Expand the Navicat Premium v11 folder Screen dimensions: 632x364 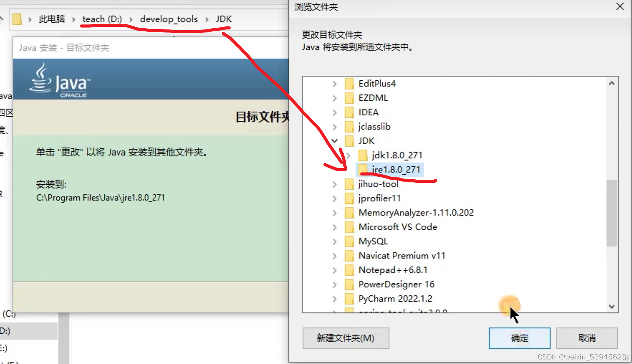point(334,255)
